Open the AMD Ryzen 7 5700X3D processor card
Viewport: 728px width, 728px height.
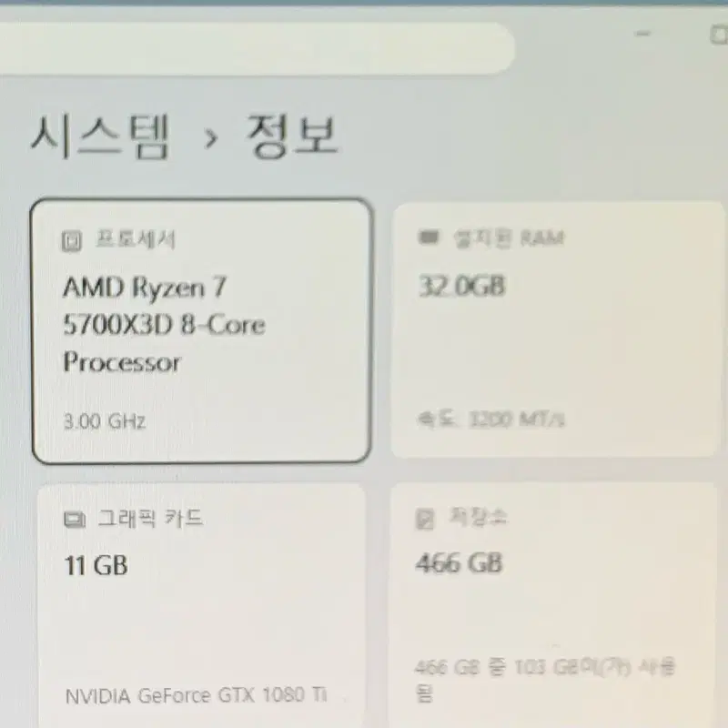coord(201,330)
